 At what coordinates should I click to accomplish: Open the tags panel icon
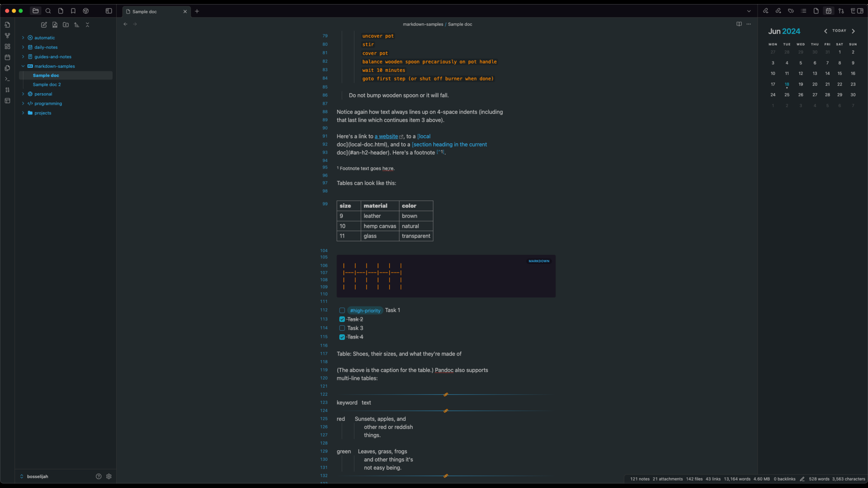[791, 11]
